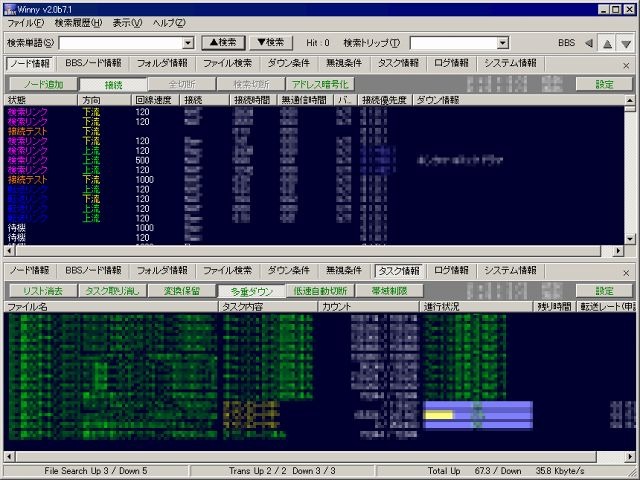
Task: Click the progress bar with yellow segment
Action: click(478, 415)
